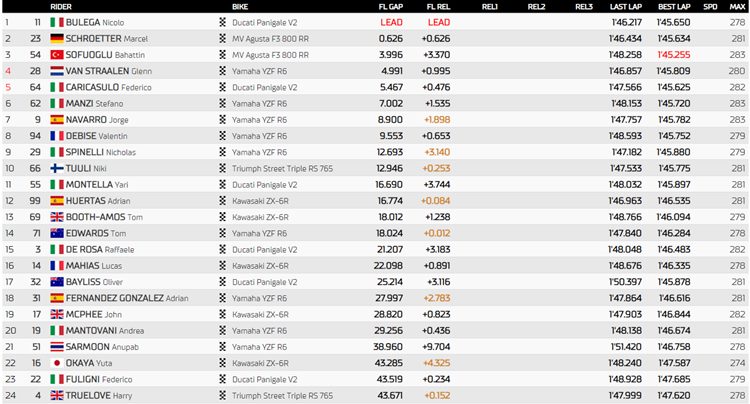
Task: Click MV Agusta F3 800 RR in SCHROETTER row
Action: pos(271,39)
